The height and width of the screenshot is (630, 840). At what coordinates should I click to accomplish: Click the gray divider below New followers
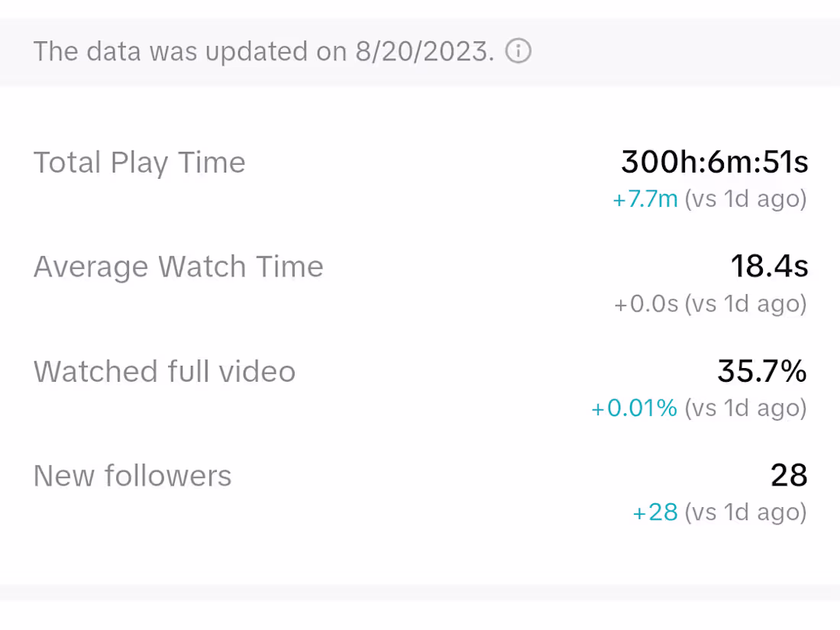[420, 593]
